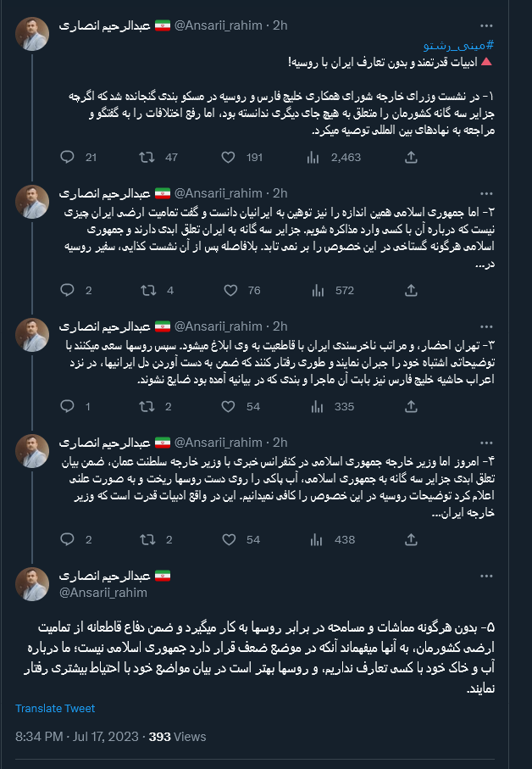Image resolution: width=532 pixels, height=769 pixels.
Task: Open the more options menu on the fourth tweet
Action: tap(487, 442)
